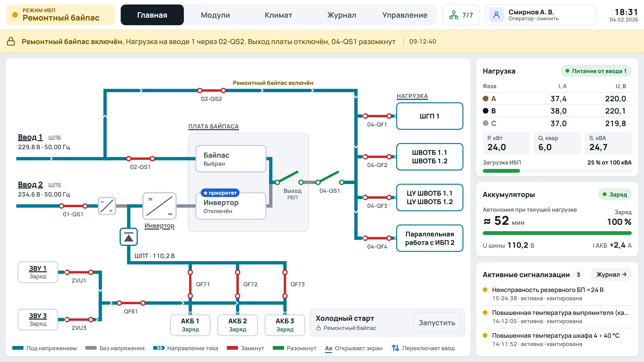The width and height of the screenshot is (644, 362).
Task: Open the Климат tab
Action: (278, 15)
